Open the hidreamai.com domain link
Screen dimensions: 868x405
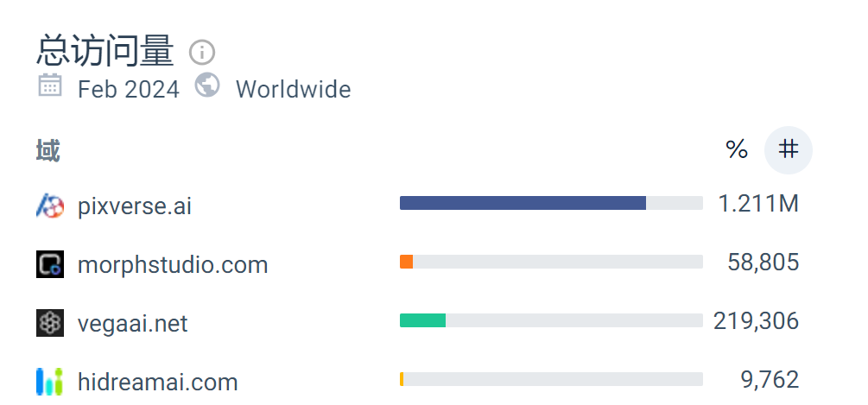point(158,382)
